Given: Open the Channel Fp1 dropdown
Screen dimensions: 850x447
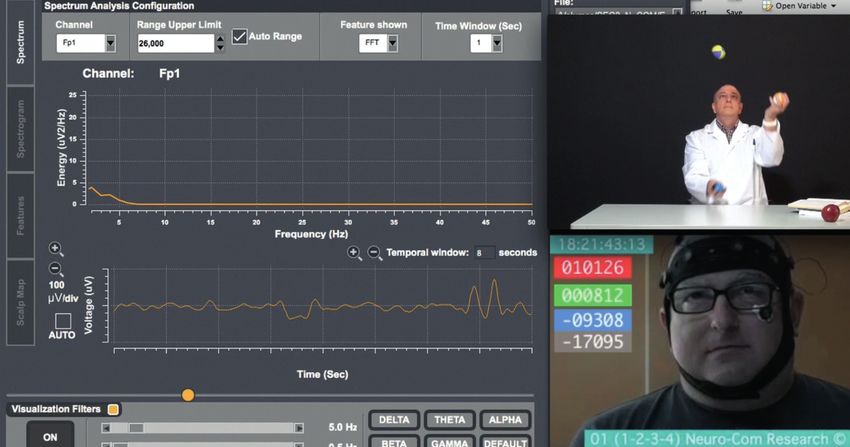Looking at the screenshot, I should click(x=111, y=43).
